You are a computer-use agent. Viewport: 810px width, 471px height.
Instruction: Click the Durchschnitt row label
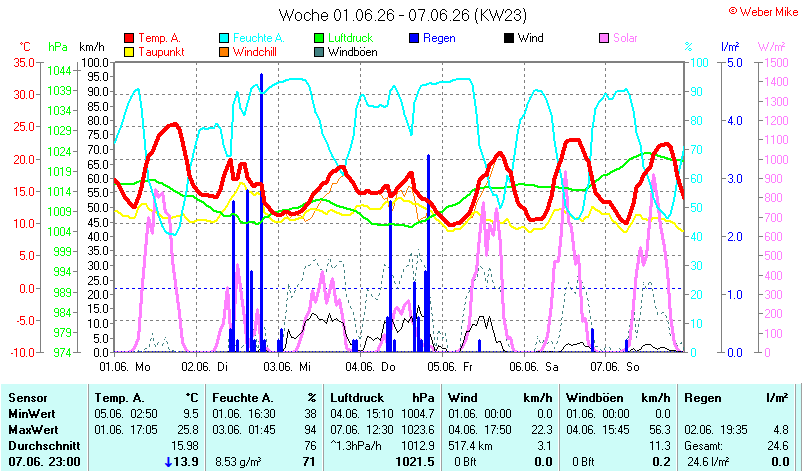coord(44,446)
